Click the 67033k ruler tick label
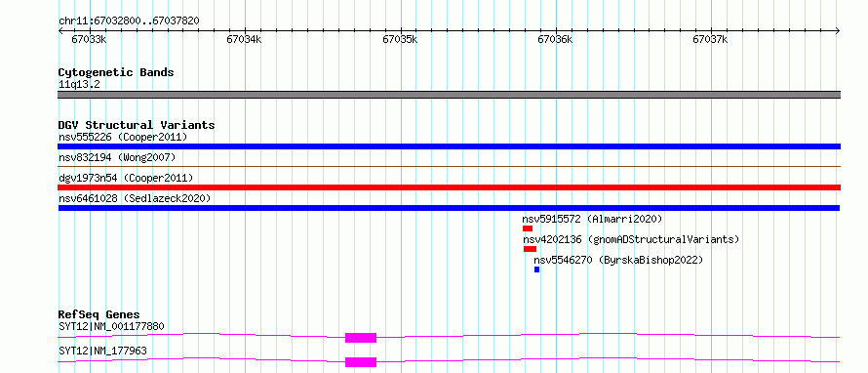Viewport: 868px width, 373px height. click(89, 39)
